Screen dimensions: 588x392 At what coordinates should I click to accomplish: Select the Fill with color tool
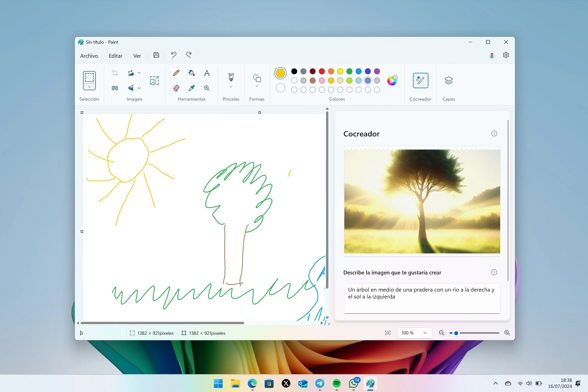192,73
